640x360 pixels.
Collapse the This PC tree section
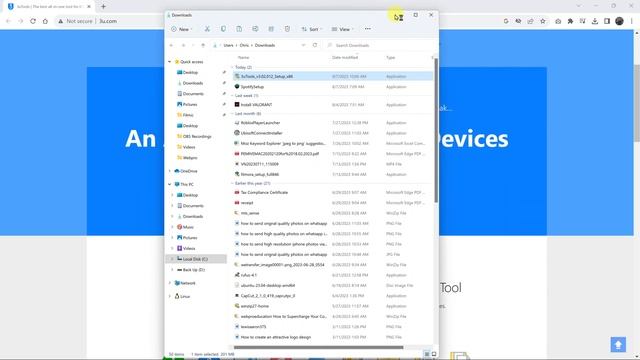click(x=170, y=184)
